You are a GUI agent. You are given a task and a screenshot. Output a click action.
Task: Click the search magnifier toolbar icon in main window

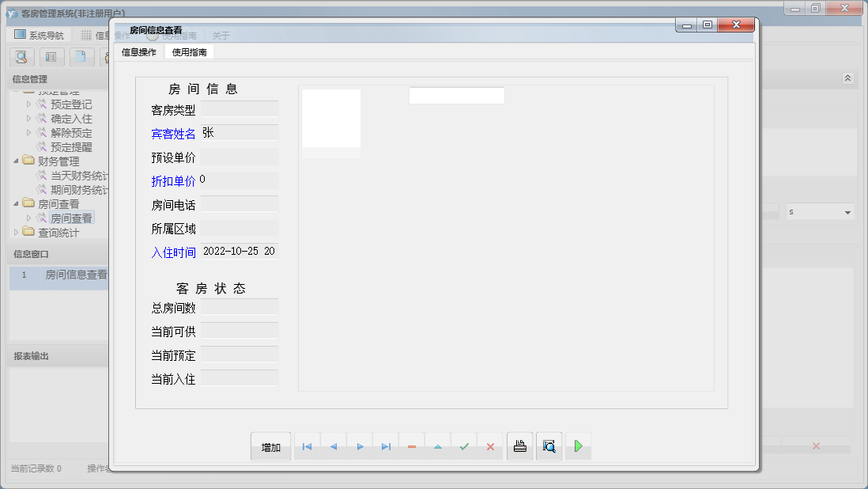21,56
